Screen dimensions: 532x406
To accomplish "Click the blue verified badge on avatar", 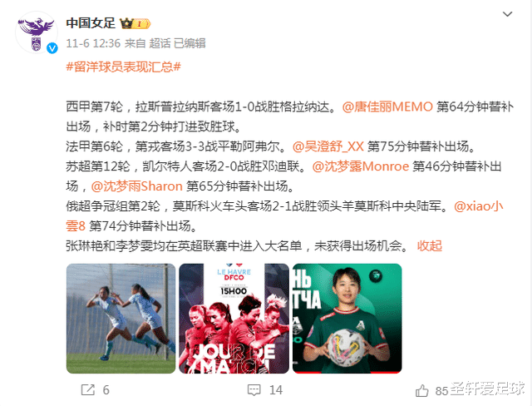I will 52,48.
